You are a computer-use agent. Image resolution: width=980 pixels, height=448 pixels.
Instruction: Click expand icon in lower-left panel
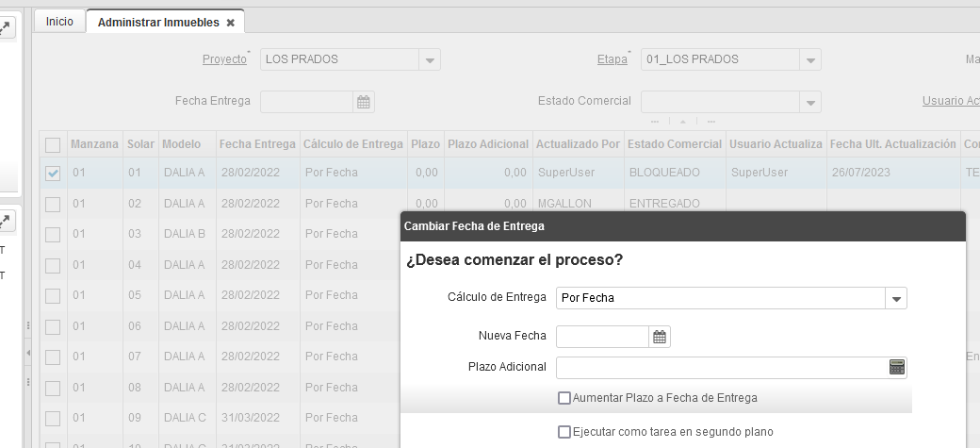(x=5, y=222)
